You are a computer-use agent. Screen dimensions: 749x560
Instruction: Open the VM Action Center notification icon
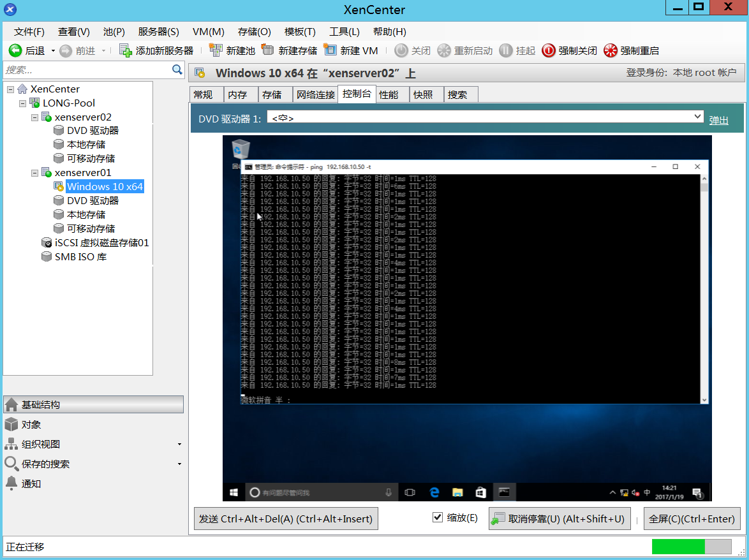pyautogui.click(x=697, y=493)
